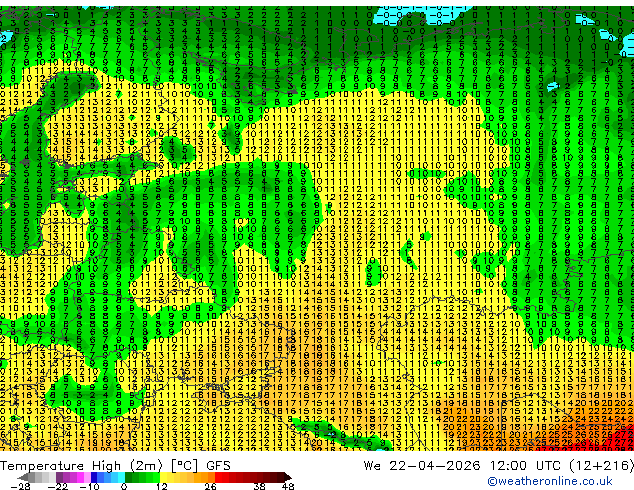Click the dark blue legend segment right of -10
The image size is (634, 490).
click(94, 477)
